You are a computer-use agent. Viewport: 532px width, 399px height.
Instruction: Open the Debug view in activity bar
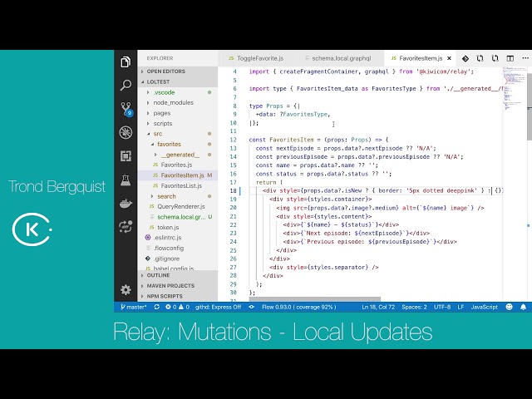pyautogui.click(x=126, y=132)
